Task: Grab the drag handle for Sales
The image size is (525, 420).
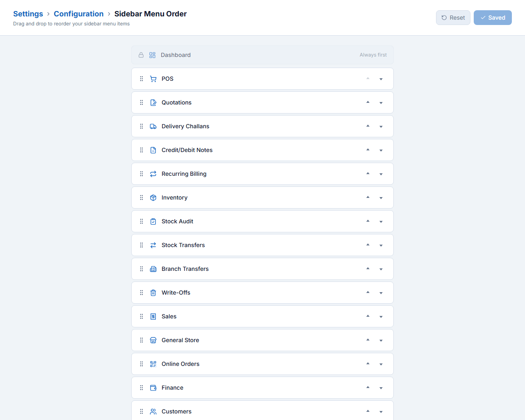Action: (x=142, y=316)
